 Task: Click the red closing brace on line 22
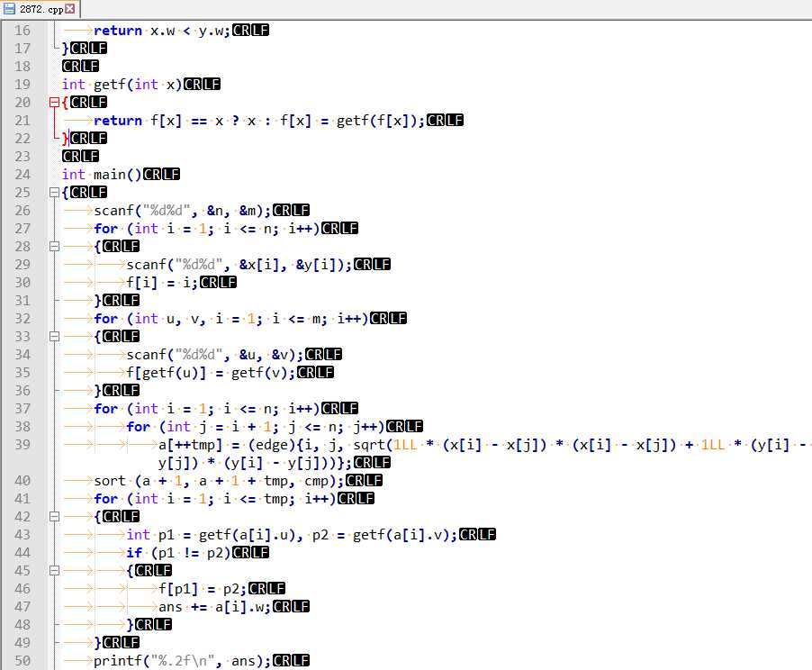65,139
